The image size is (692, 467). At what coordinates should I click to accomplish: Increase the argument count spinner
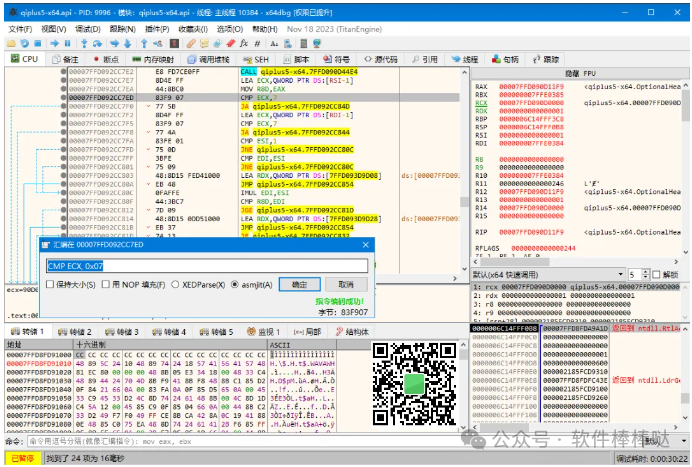coord(646,272)
